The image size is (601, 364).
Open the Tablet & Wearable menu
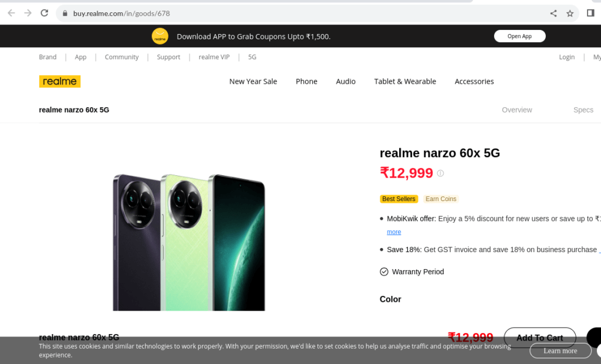(x=405, y=81)
